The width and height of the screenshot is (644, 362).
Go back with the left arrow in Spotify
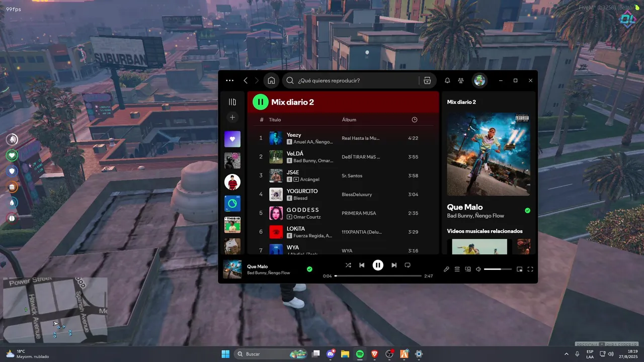[246, 80]
